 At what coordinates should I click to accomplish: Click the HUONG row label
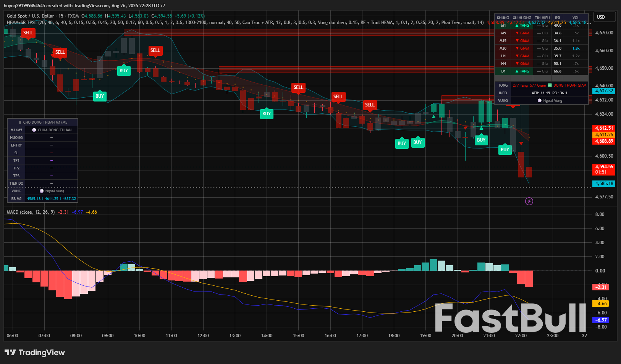(16, 138)
